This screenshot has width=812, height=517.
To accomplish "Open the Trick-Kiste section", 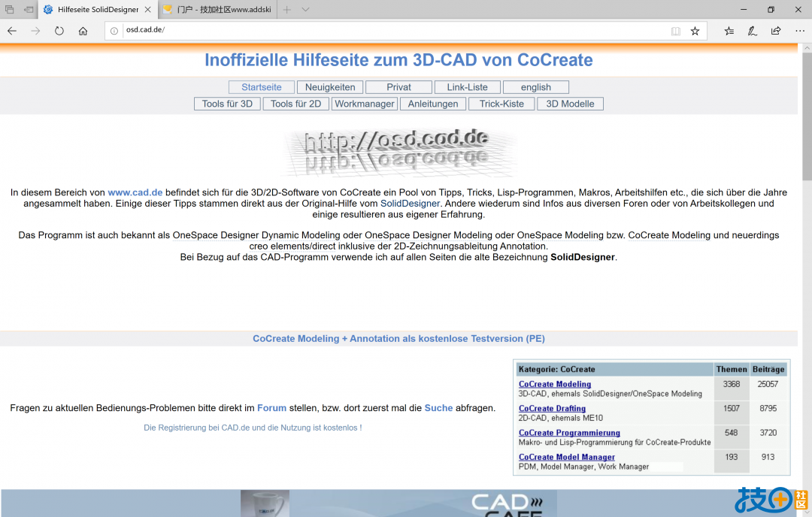I will 501,104.
